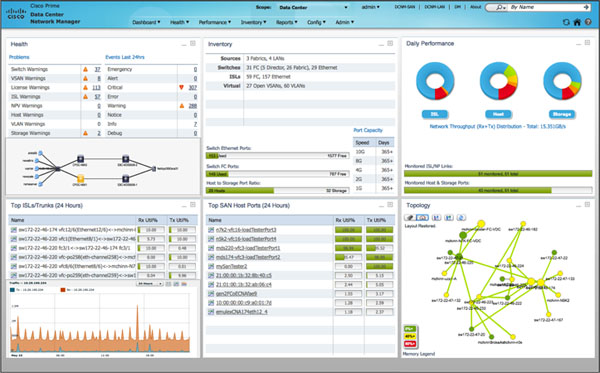Click Critical red down-triangle icon
The width and height of the screenshot is (600, 373).
click(x=181, y=88)
